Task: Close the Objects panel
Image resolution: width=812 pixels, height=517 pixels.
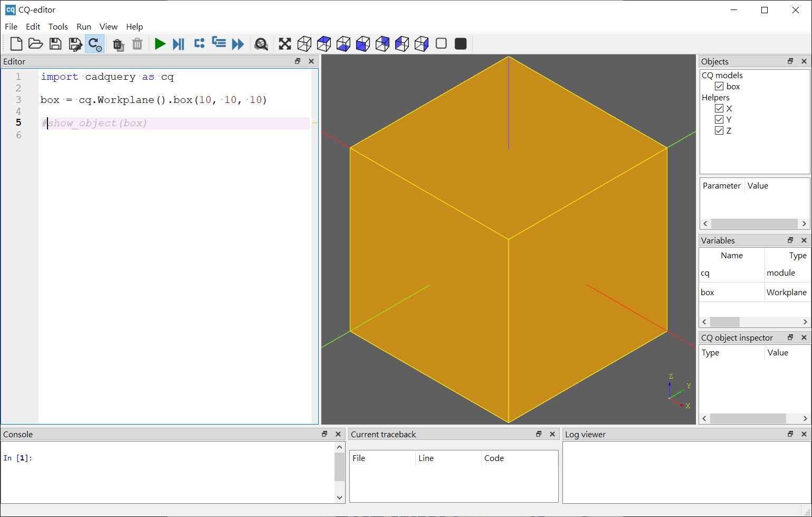Action: [x=804, y=61]
